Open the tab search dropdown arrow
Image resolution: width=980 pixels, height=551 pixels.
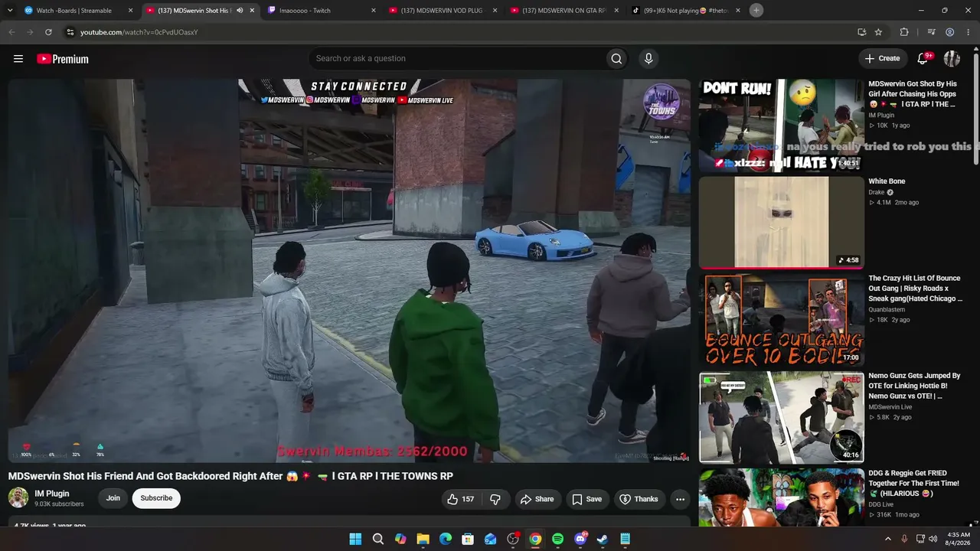coord(11,11)
